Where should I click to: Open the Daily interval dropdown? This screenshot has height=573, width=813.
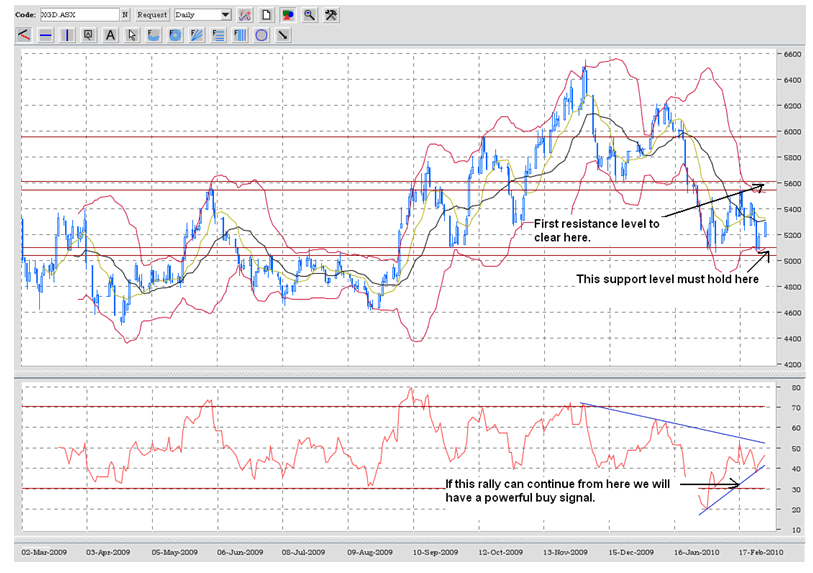pyautogui.click(x=224, y=15)
